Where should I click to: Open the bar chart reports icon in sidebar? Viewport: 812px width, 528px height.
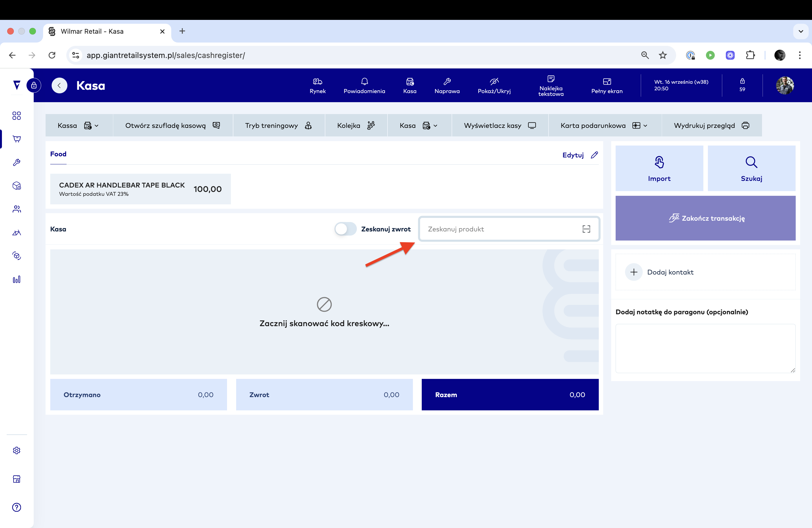[x=16, y=279]
